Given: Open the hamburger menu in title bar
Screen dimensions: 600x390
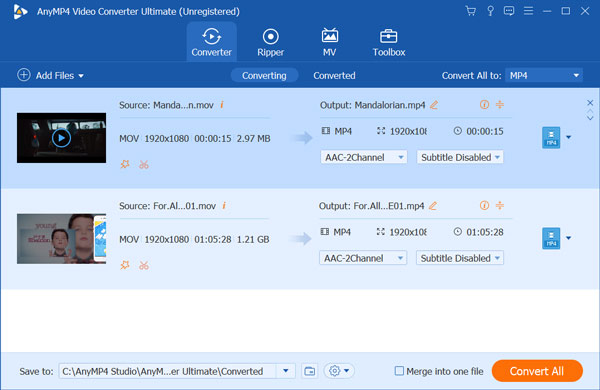Looking at the screenshot, I should tap(528, 11).
